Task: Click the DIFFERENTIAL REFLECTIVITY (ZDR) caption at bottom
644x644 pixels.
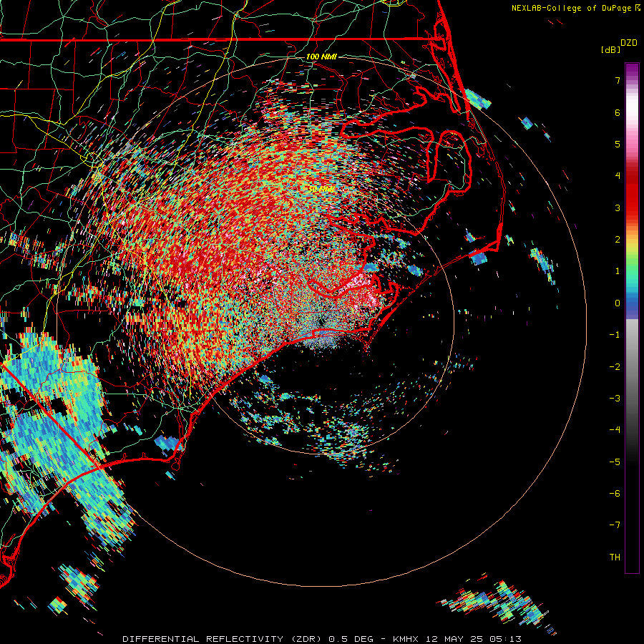Action: [322, 639]
